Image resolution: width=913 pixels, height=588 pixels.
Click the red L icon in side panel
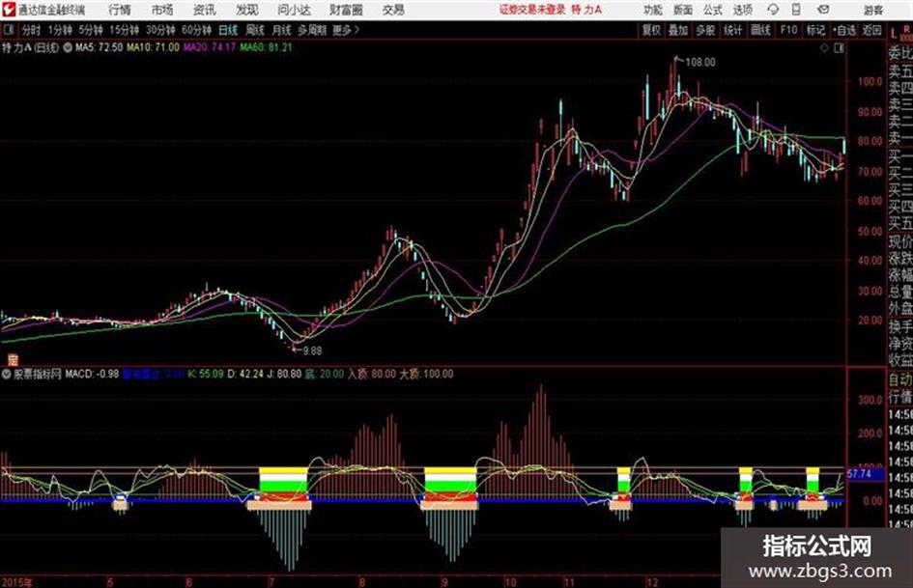pos(894,33)
